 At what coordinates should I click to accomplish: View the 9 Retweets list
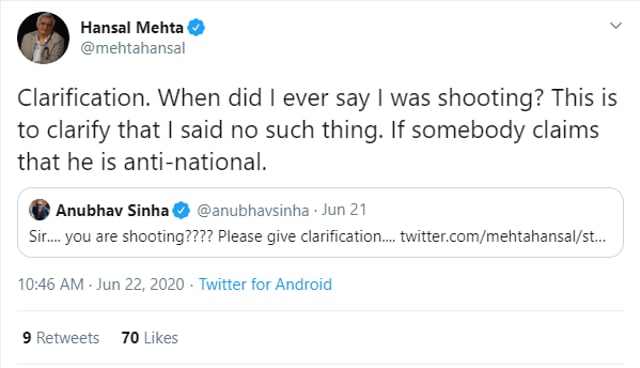61,338
